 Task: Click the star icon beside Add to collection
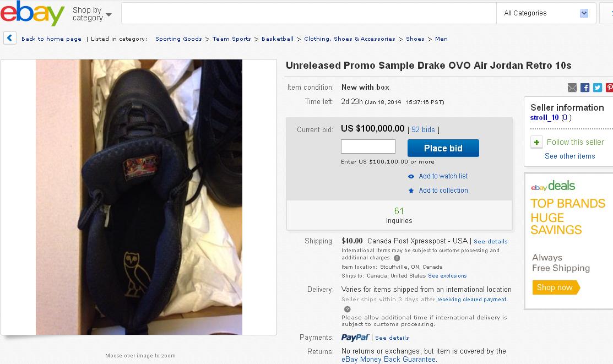click(411, 191)
